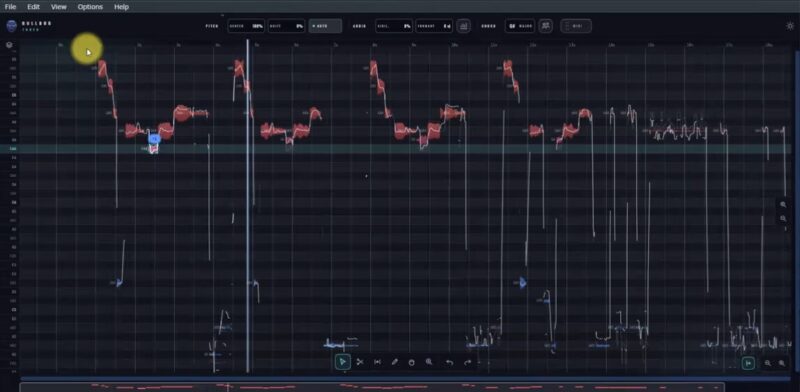This screenshot has height=392, width=800.
Task: Click the Vibrato 0% field
Action: click(393, 26)
